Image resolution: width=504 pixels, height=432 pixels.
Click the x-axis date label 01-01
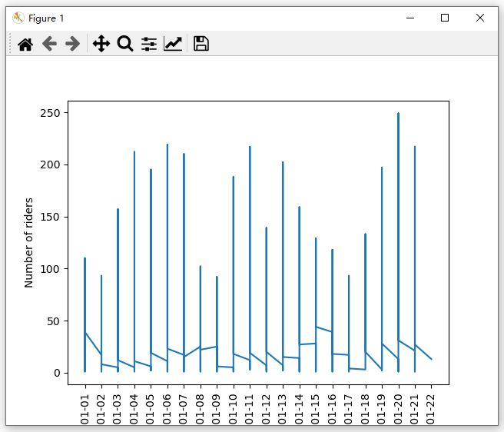click(x=85, y=409)
